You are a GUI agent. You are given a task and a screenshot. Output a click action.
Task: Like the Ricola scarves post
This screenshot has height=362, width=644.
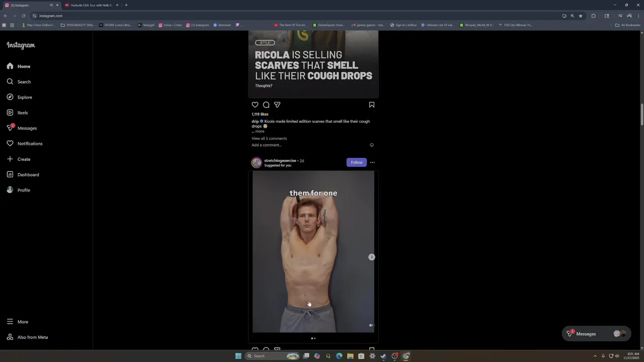pos(255,105)
